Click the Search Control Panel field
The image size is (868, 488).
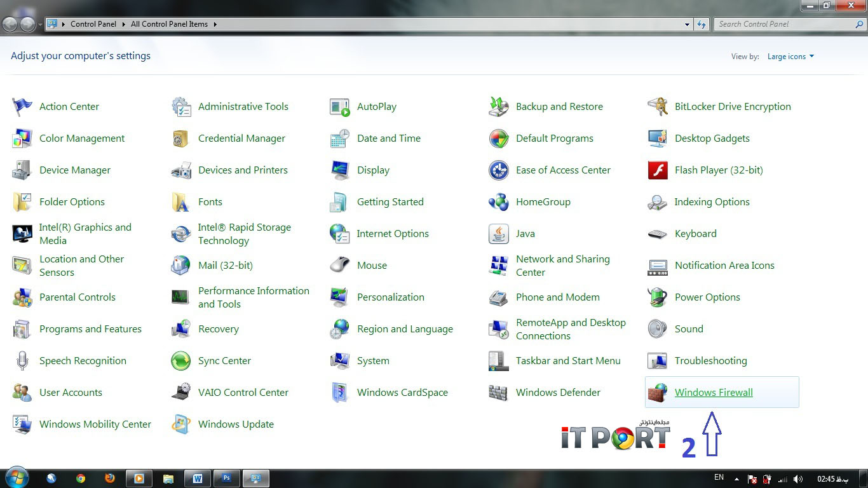[x=789, y=24]
